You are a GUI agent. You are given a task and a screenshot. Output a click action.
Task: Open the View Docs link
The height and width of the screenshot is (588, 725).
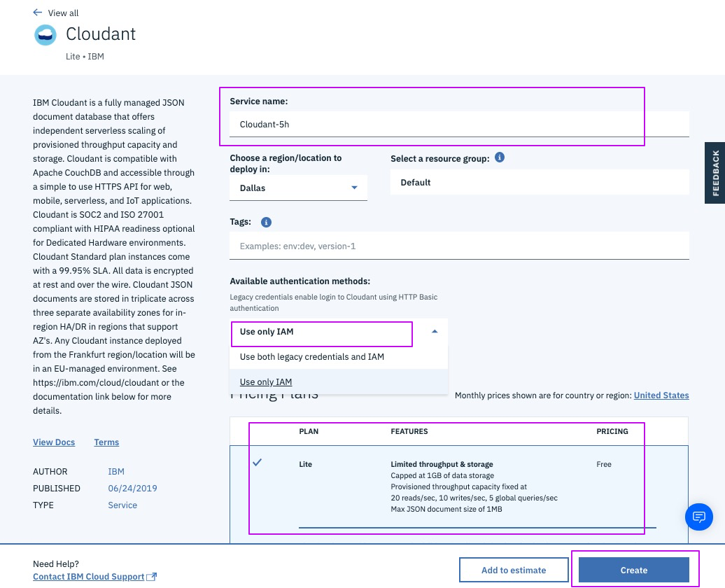pos(54,442)
